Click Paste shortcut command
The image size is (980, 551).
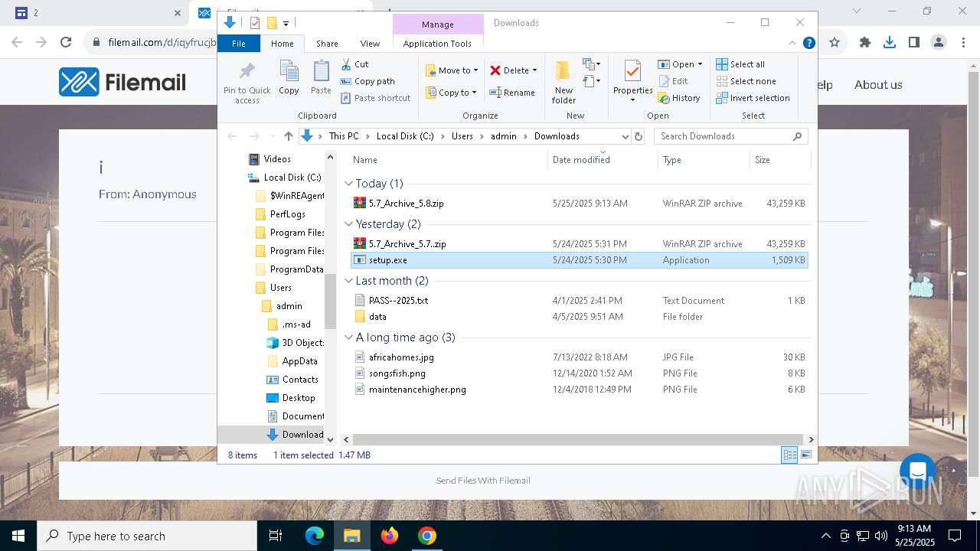375,98
